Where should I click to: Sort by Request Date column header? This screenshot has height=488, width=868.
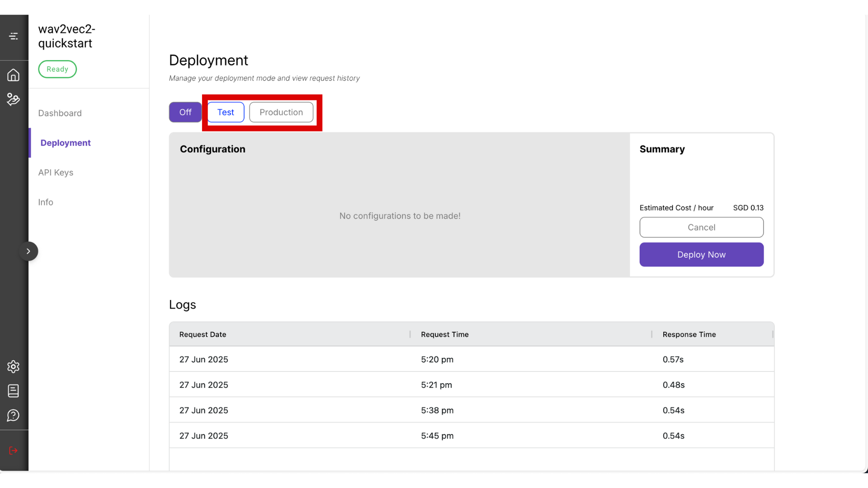(203, 334)
